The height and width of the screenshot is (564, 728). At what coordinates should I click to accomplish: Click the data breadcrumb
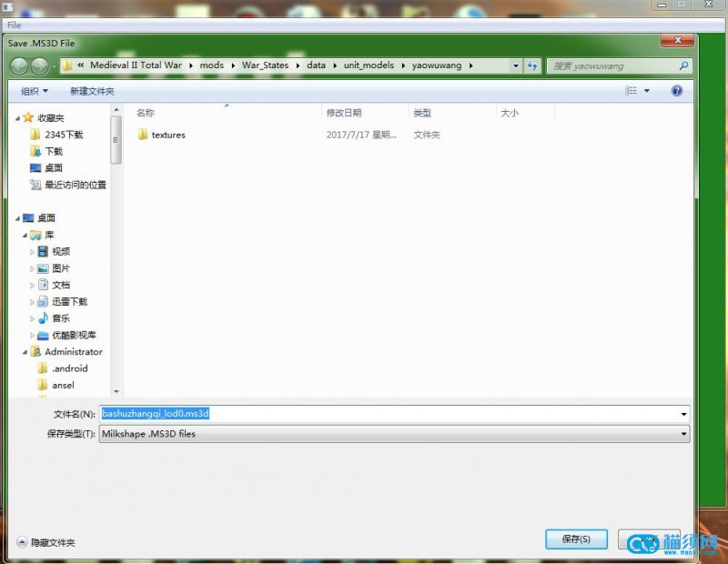tap(316, 65)
